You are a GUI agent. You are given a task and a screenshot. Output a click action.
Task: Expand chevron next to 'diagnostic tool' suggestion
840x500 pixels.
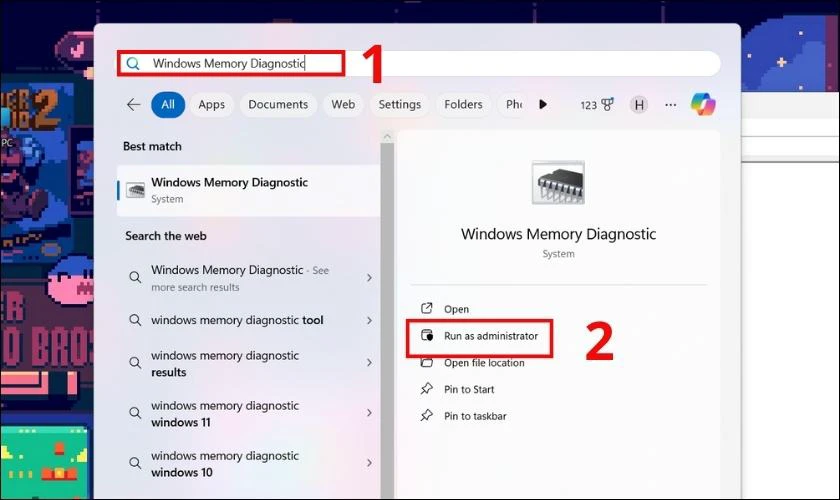[369, 320]
